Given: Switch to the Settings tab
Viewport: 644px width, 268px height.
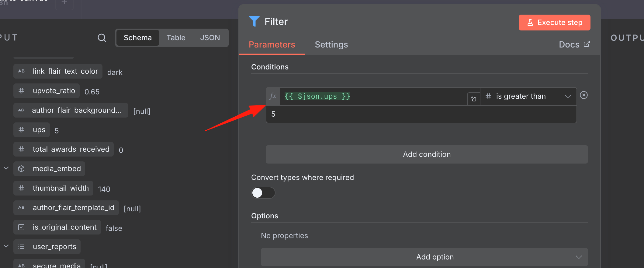Looking at the screenshot, I should pyautogui.click(x=331, y=44).
